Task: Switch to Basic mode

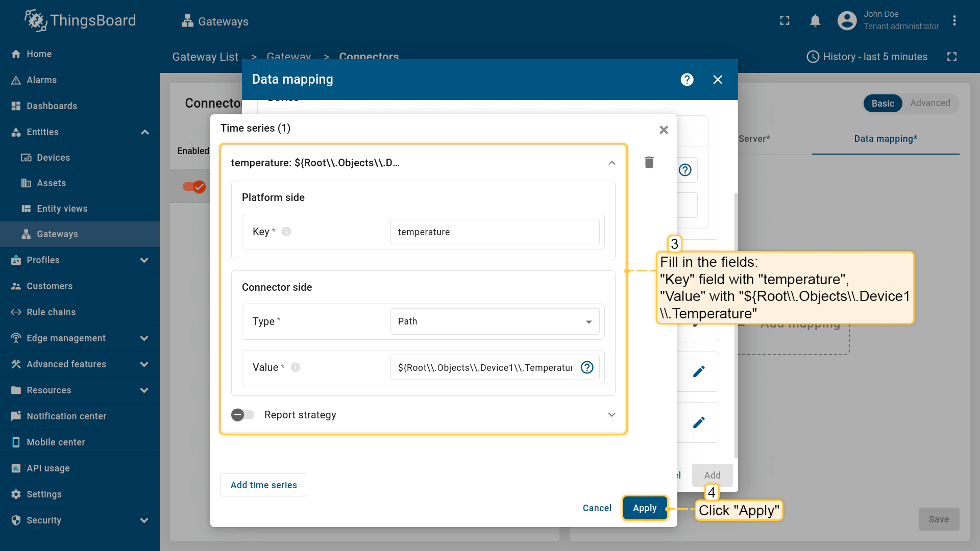Action: click(x=883, y=104)
